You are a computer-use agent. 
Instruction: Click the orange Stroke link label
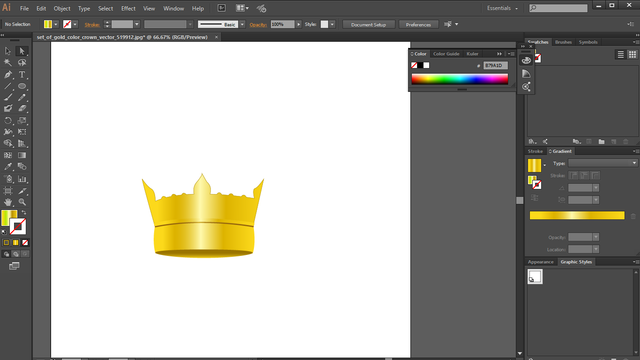[x=92, y=25]
